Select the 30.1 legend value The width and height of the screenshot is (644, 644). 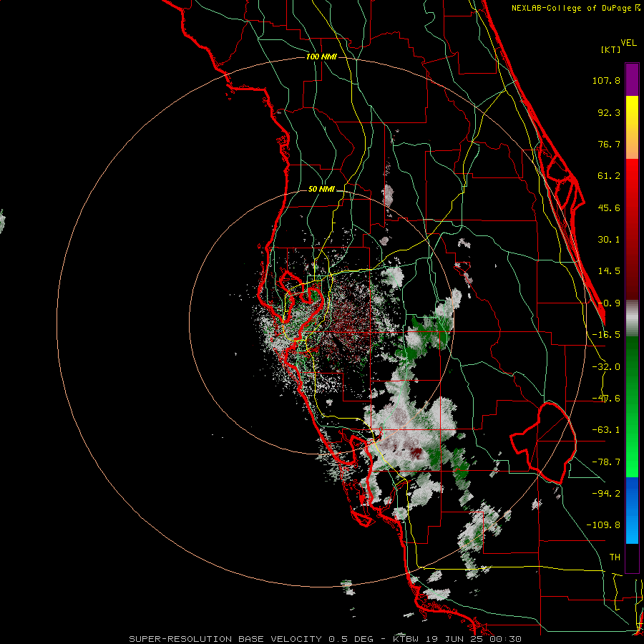(609, 240)
